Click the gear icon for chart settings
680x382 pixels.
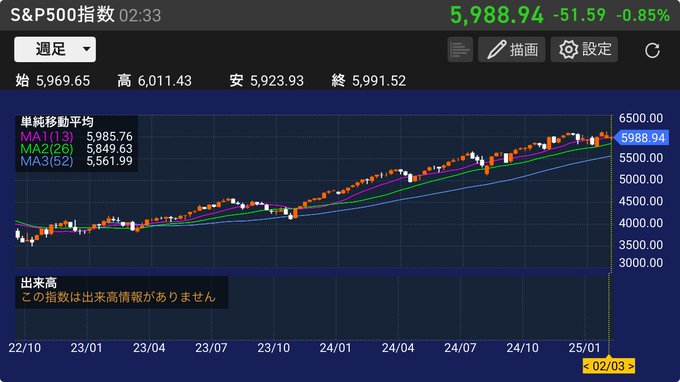(x=568, y=49)
